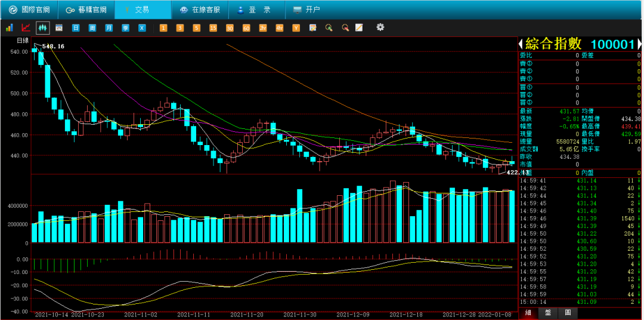644x320 pixels.
Task: Click the orange Y interval button
Action: pyautogui.click(x=296, y=28)
